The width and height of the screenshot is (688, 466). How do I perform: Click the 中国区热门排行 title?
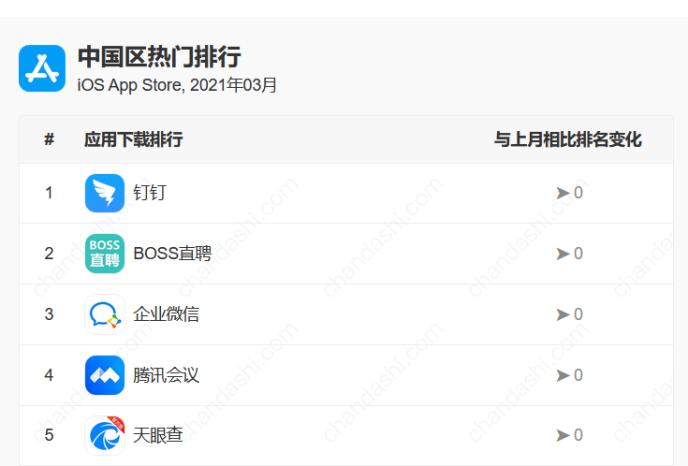click(x=159, y=57)
